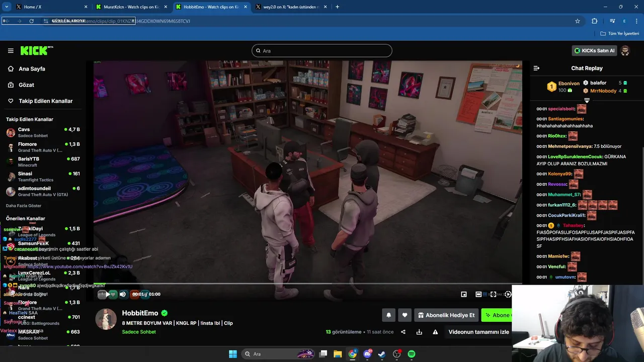Viewport: 644px width, 362px height.
Task: Close the HobbitEmo clips tab
Action: (x=246, y=7)
